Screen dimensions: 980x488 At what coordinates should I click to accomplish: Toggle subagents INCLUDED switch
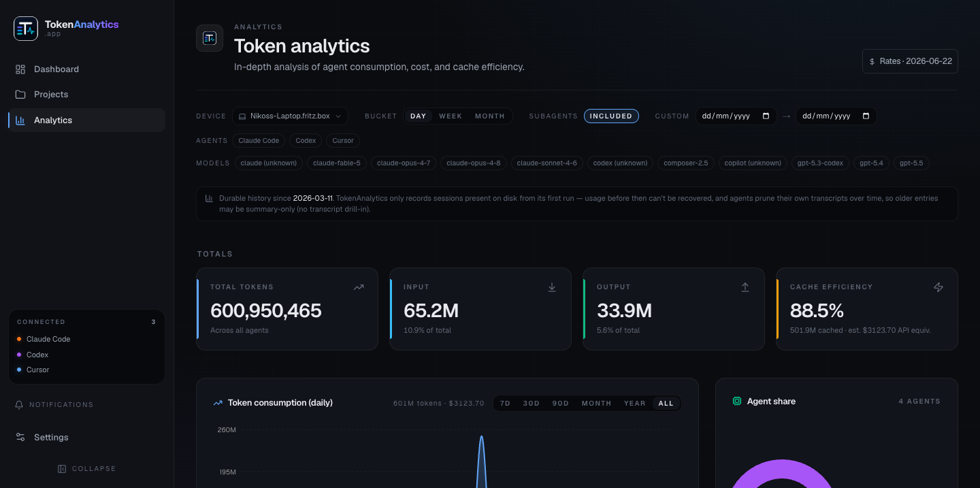coord(611,116)
